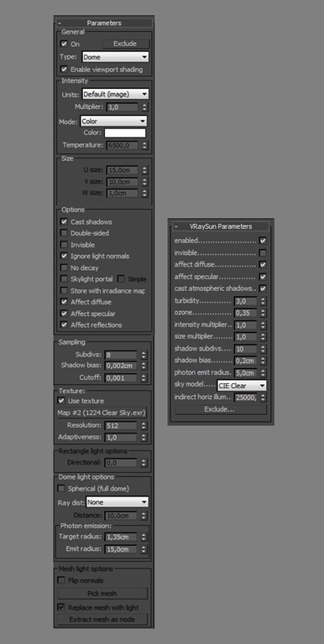This screenshot has width=324, height=644.
Task: Open the Units dropdown showing Default (image)
Action: (115, 94)
